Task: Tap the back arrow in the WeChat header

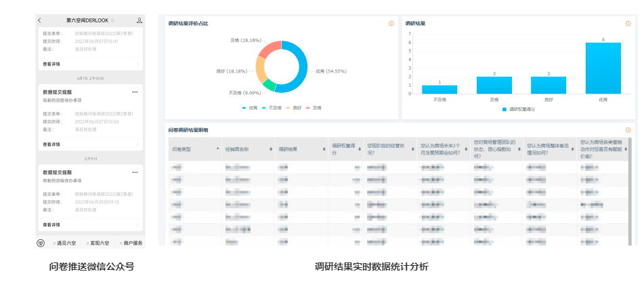Action: point(39,21)
